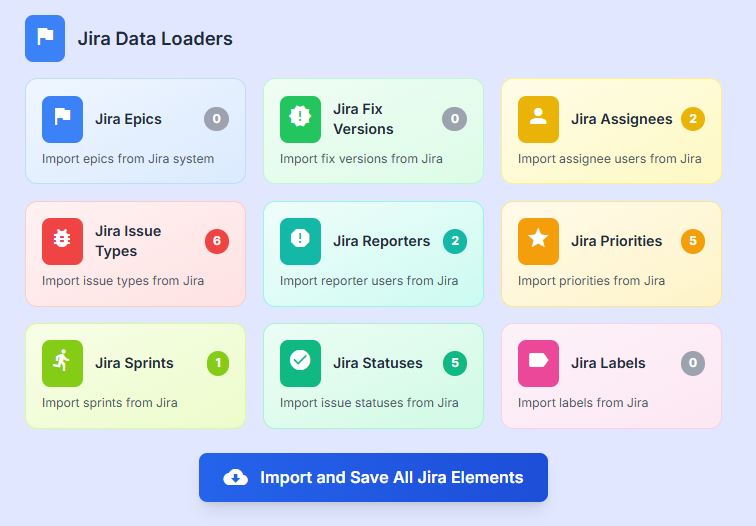Click the checkmark Jira Statuses icon
Screen dimensions: 756x526
tap(300, 363)
